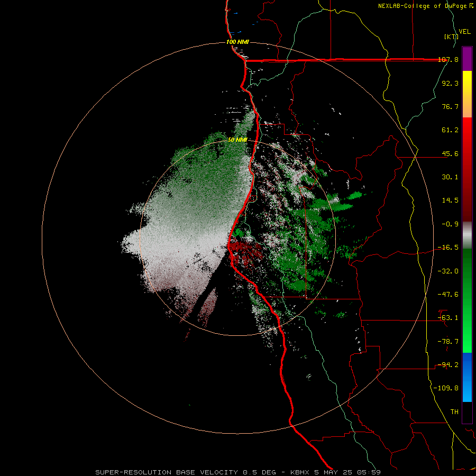The width and height of the screenshot is (476, 476).
Task: Select the 14.5 scale value
Action: point(450,200)
